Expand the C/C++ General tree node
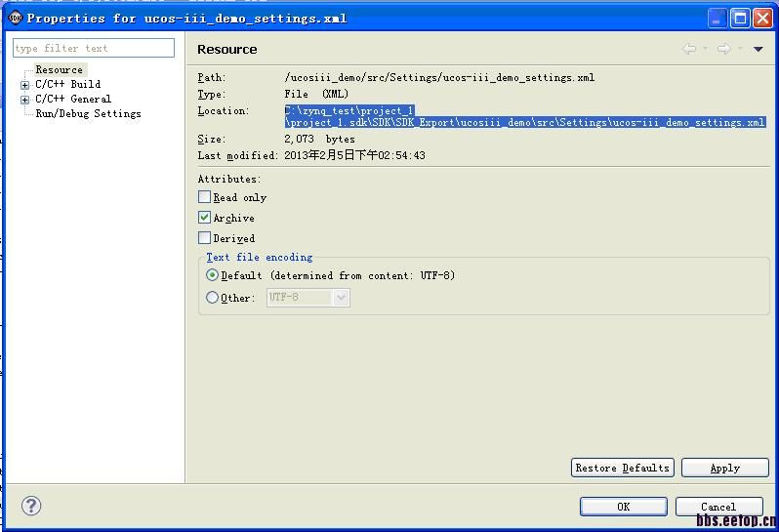Image resolution: width=779 pixels, height=532 pixels. point(24,100)
